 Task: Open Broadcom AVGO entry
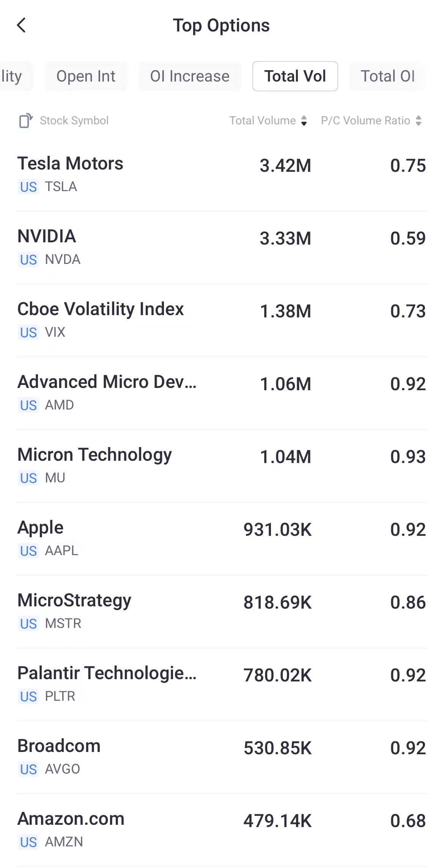222,757
